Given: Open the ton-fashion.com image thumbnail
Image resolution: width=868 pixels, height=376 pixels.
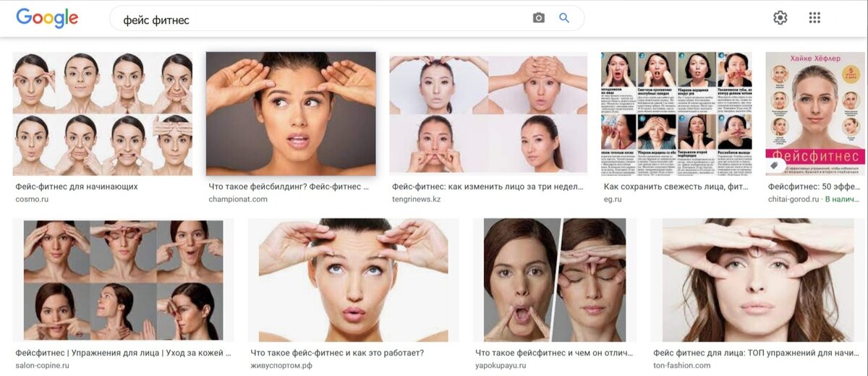Looking at the screenshot, I should click(757, 281).
